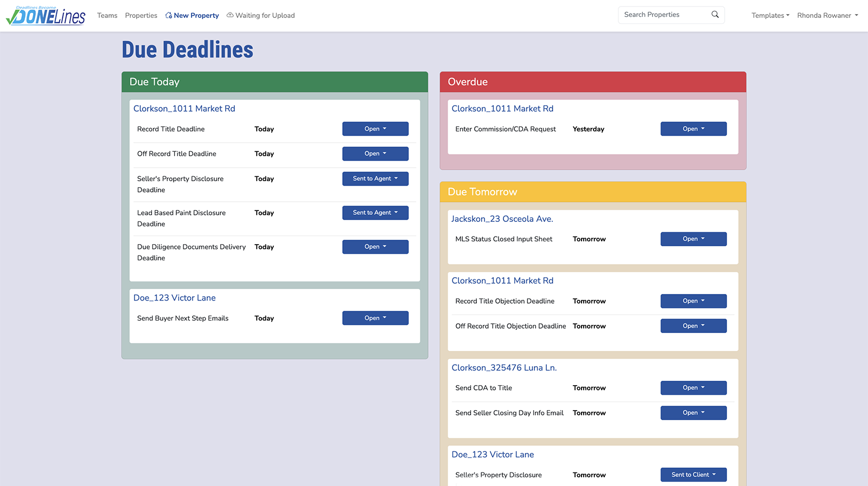Change Sent to Agent status for Seller's Property Disclosure Deadline
Screen dimensions: 868x486
coord(375,178)
